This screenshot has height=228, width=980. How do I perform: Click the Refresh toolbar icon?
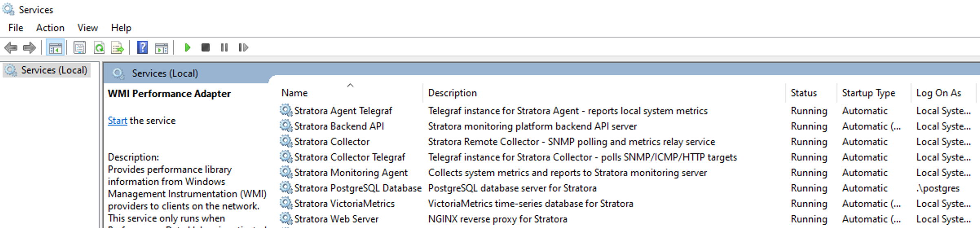(x=99, y=48)
